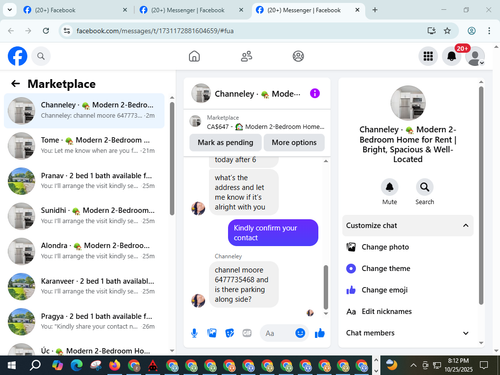
Task: Open the Channeley conversation in list
Action: 84,111
